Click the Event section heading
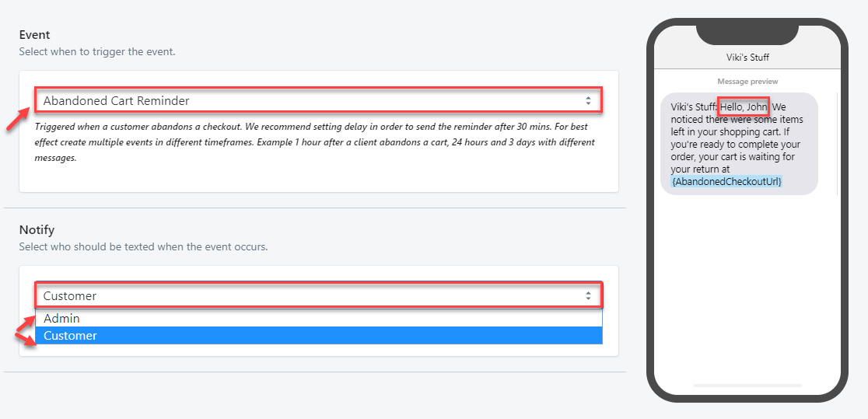 click(34, 34)
